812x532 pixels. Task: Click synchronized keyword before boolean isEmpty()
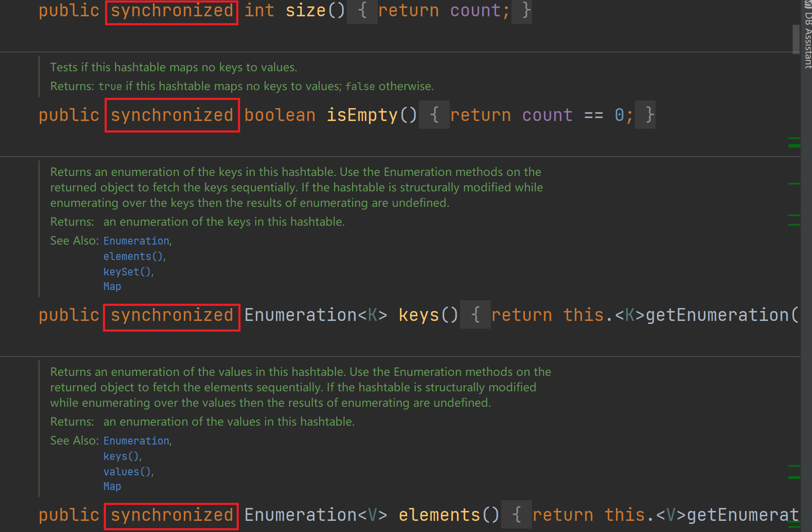172,115
